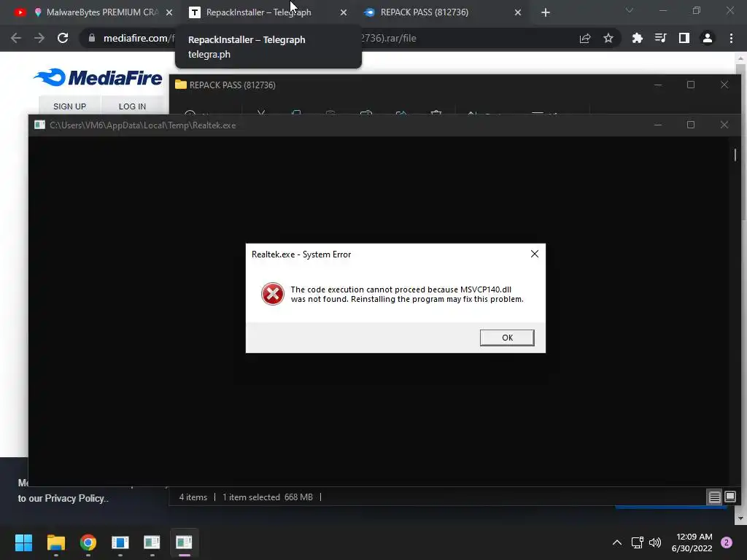747x560 pixels.
Task: Open network status tray icon
Action: 637,542
